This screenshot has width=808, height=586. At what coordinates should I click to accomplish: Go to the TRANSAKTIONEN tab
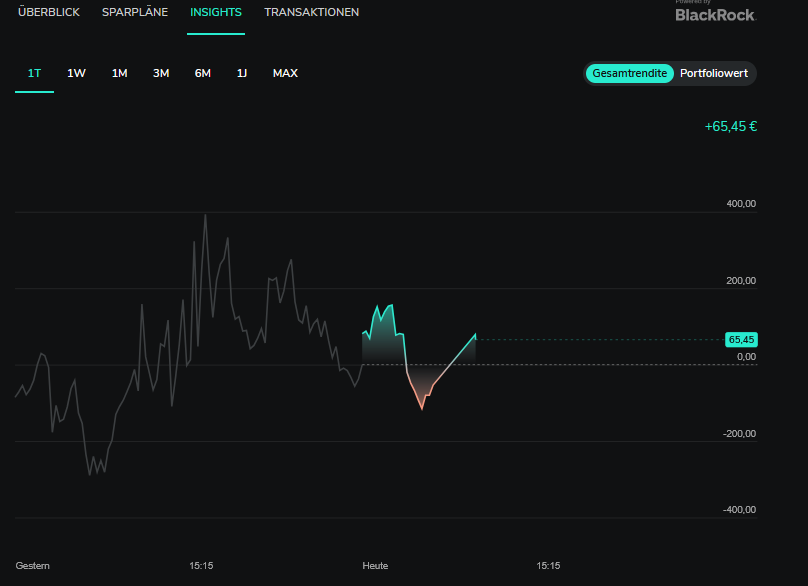(x=311, y=13)
